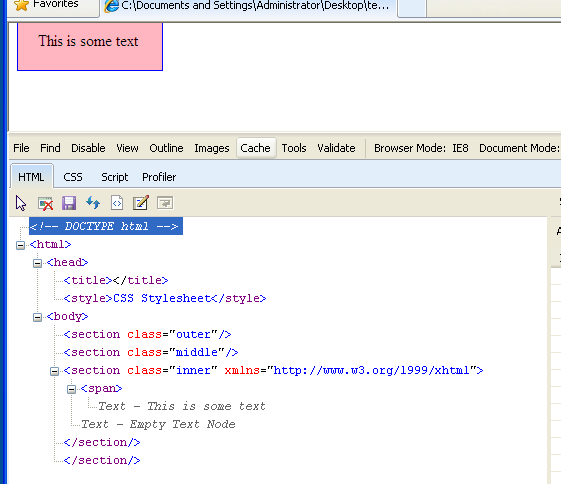Click the Favorites star icon
The image size is (561, 484).
tap(21, 5)
